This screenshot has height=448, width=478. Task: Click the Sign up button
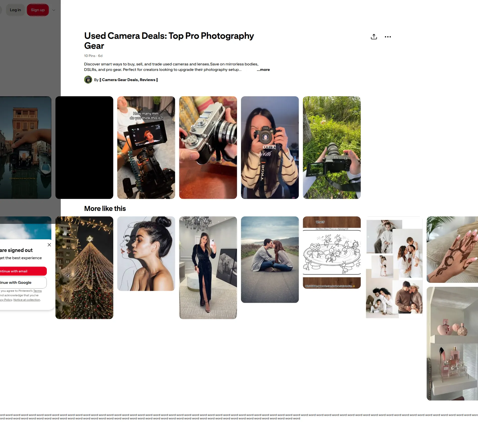[x=38, y=10]
